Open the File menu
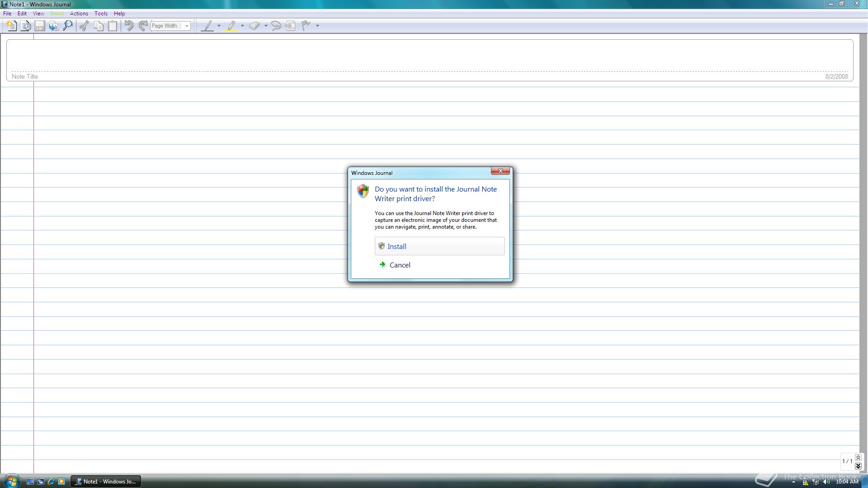The image size is (868, 488). 7,14
